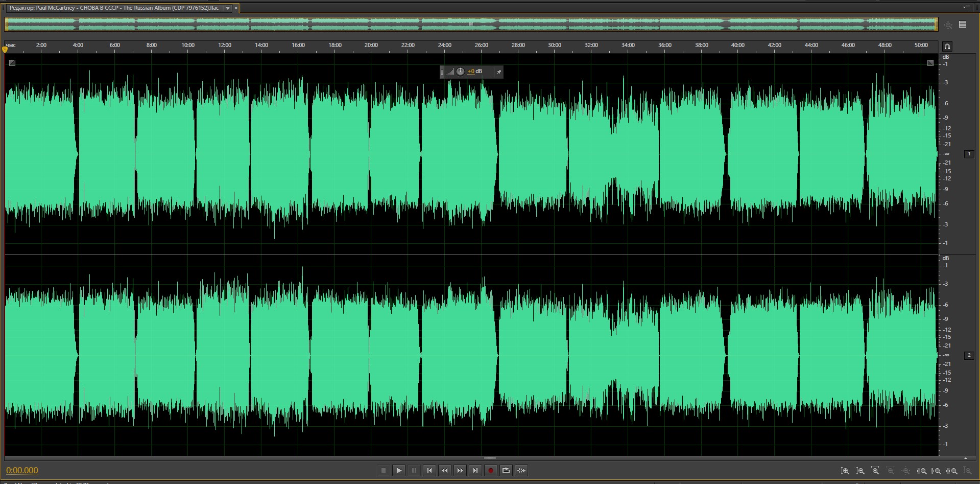Open the panel options menu at top right

[x=966, y=8]
